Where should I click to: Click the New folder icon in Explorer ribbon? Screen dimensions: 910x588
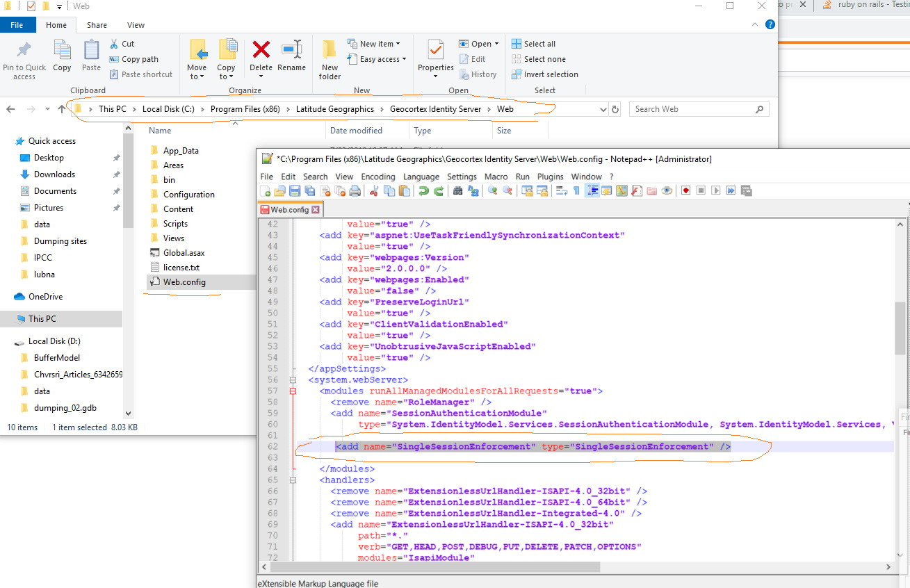pos(330,59)
